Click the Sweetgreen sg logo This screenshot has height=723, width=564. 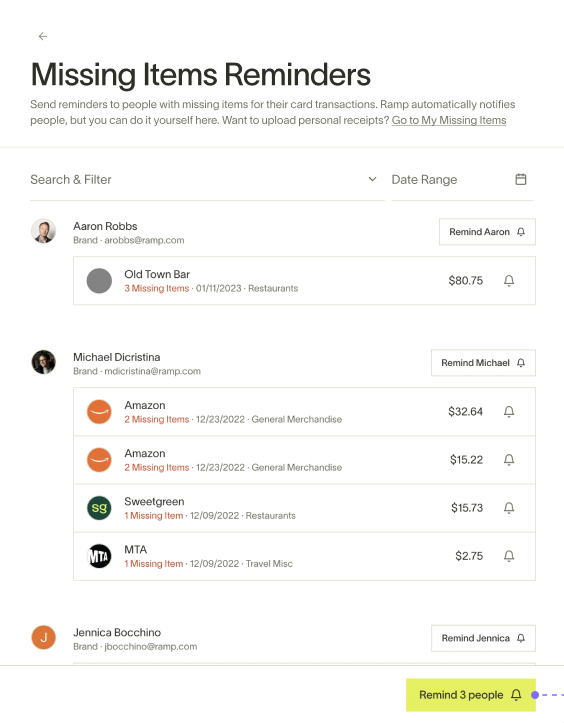(x=99, y=508)
